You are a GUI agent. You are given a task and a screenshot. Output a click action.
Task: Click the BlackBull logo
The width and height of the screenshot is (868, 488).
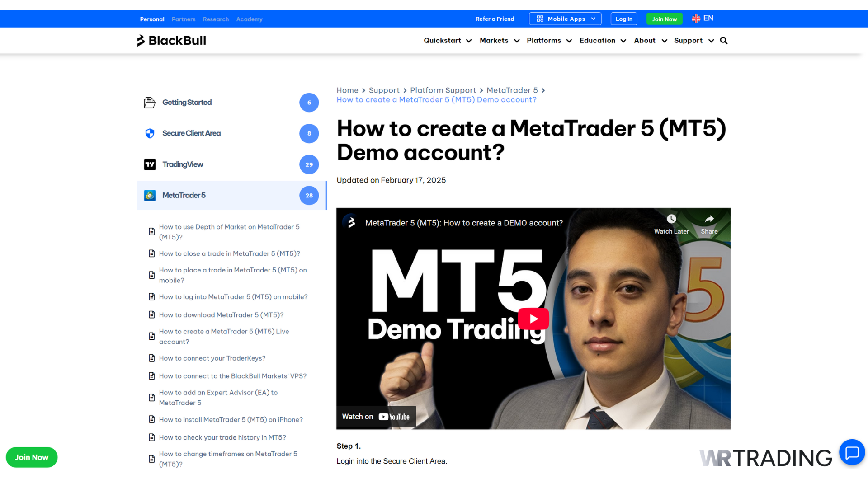(x=172, y=41)
